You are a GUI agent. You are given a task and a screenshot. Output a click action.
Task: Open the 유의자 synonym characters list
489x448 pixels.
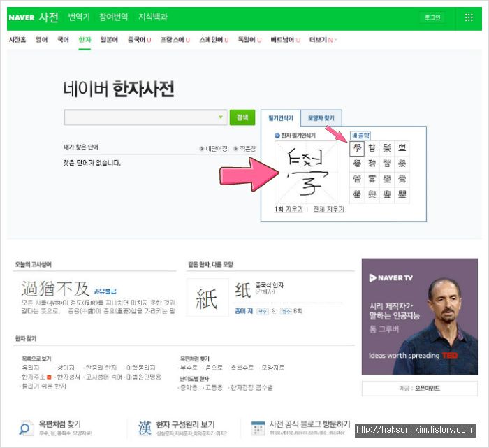point(30,368)
